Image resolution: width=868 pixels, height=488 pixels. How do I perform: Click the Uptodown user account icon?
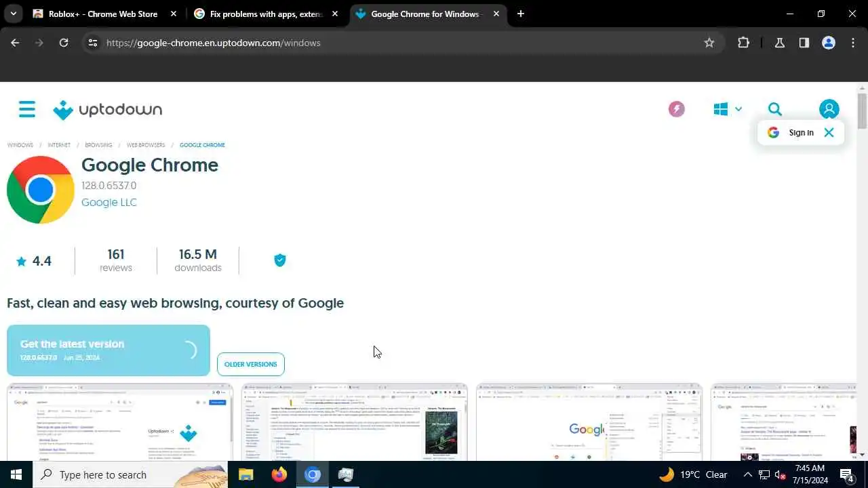coord(829,109)
